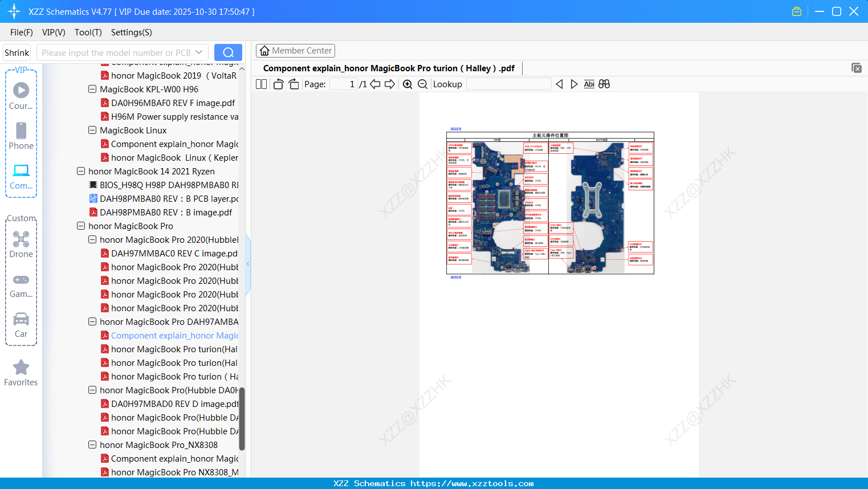Click the Member Center button
The image size is (868, 489).
(295, 51)
